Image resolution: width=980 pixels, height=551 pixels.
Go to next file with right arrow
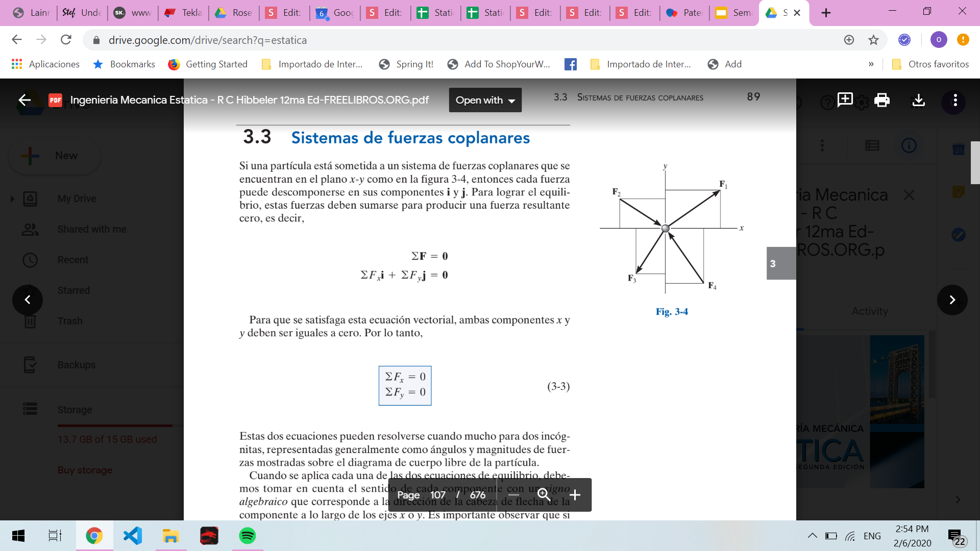[x=952, y=300]
